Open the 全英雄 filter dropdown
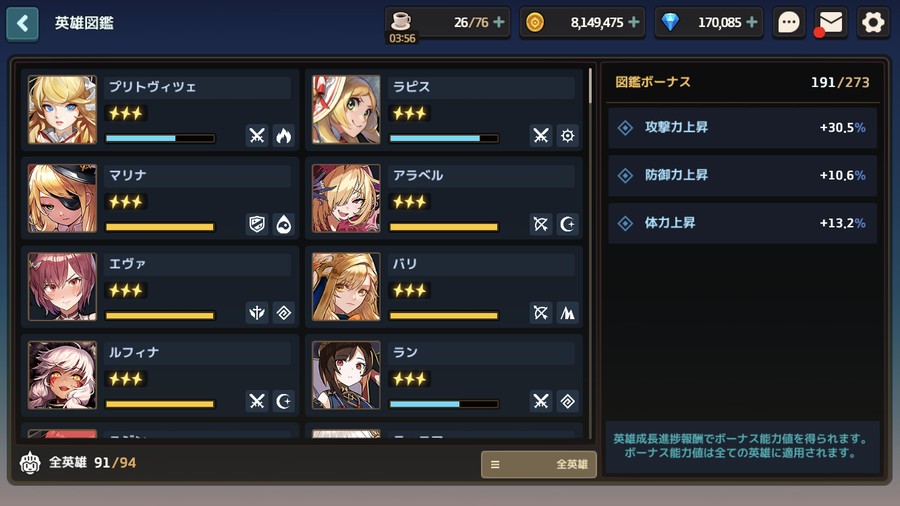This screenshot has width=900, height=506. click(538, 464)
